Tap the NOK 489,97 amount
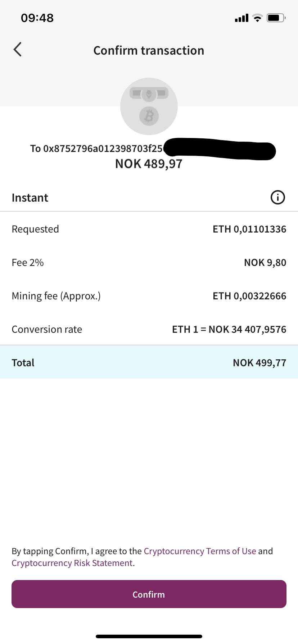The height and width of the screenshot is (644, 298). click(149, 164)
